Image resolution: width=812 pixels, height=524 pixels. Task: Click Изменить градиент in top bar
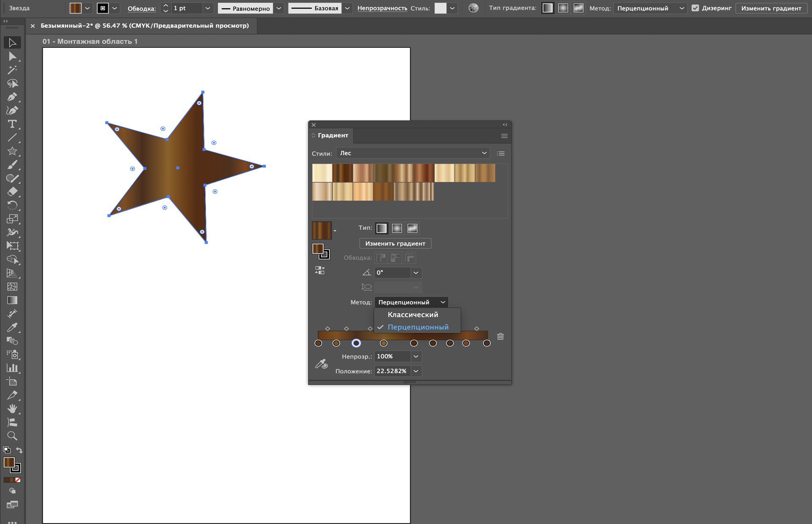point(771,8)
